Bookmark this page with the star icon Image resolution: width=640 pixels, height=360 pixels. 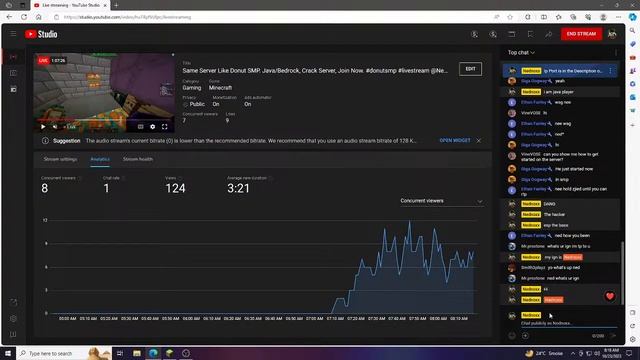[x=510, y=17]
